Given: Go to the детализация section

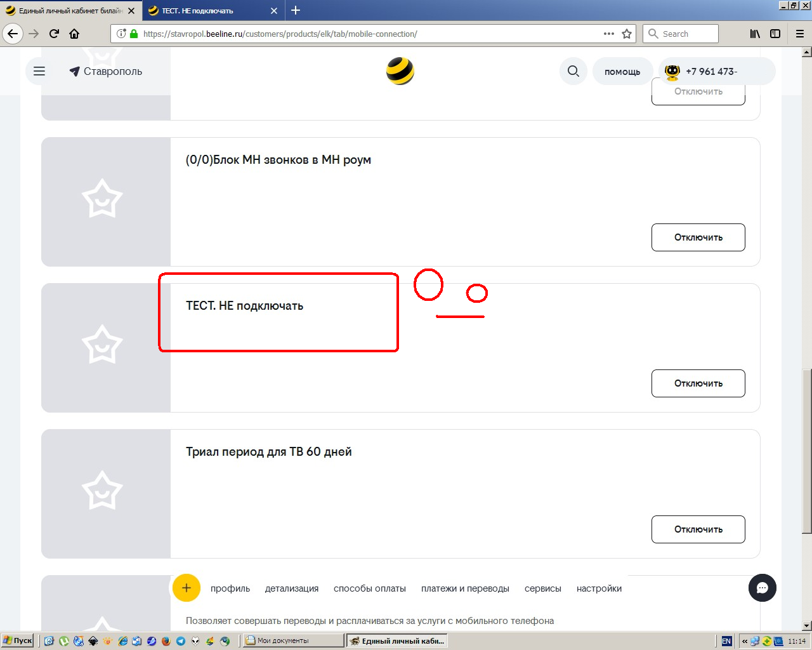Looking at the screenshot, I should (x=292, y=588).
